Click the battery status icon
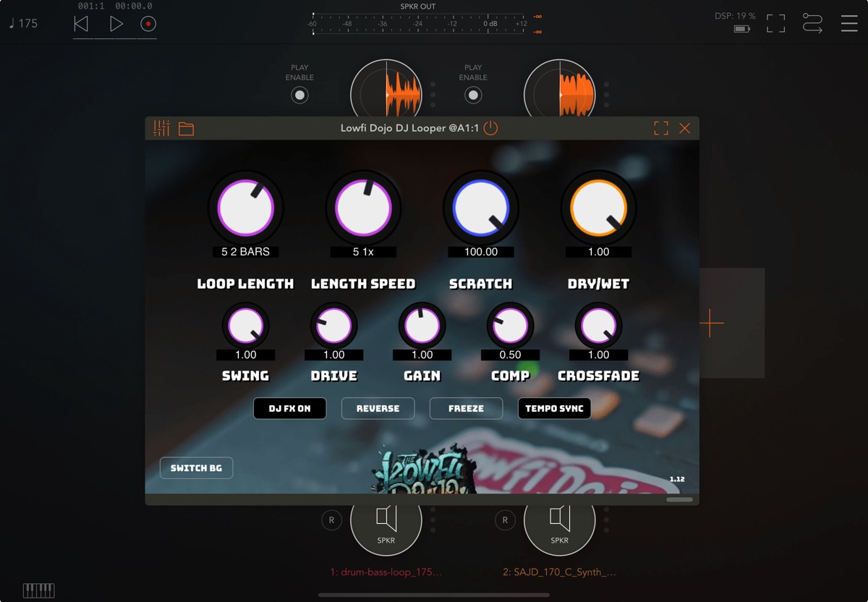Viewport: 868px width, 602px height. click(742, 29)
